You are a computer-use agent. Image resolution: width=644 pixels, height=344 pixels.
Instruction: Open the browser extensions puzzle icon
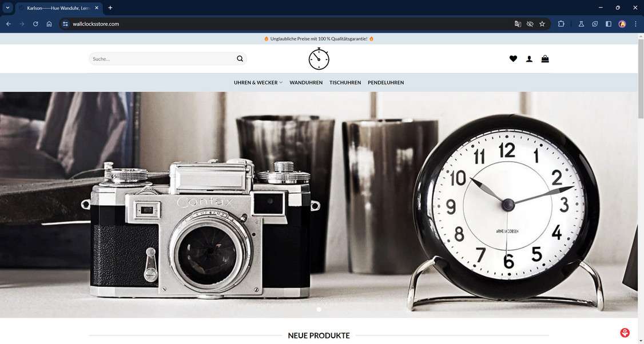pyautogui.click(x=561, y=24)
